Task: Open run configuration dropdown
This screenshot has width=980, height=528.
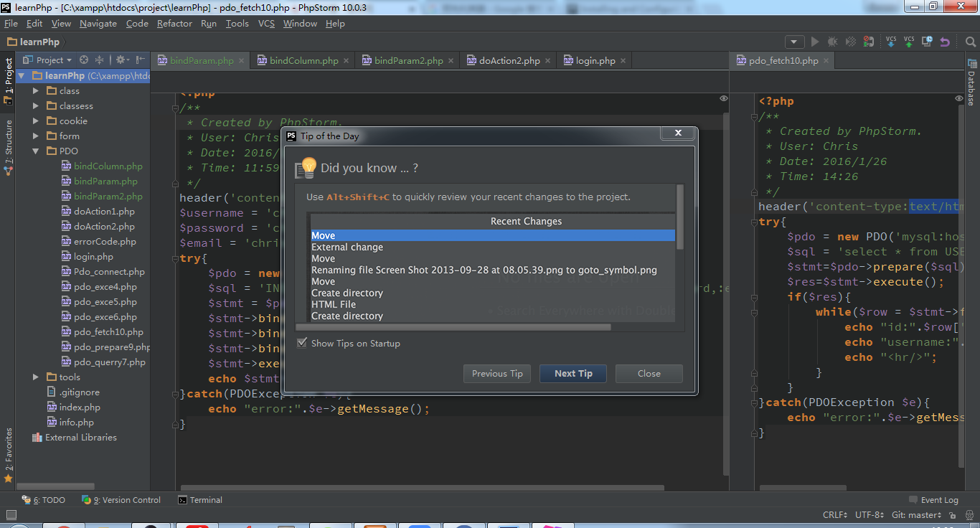Action: (794, 42)
